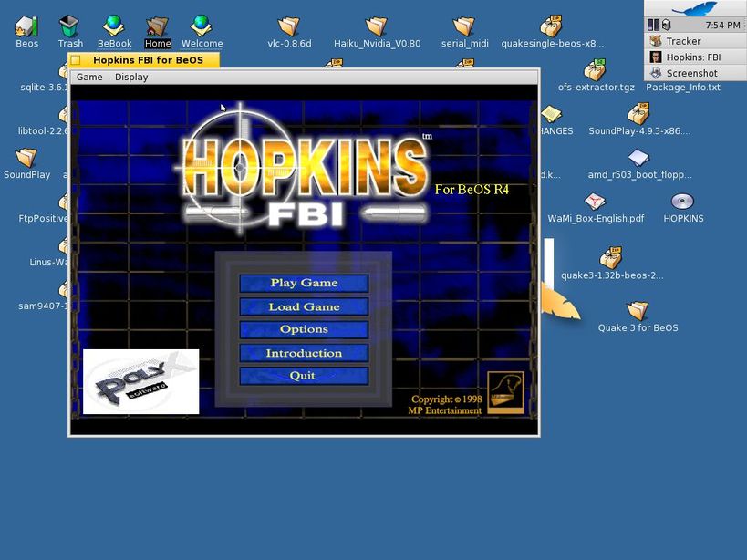This screenshot has width=747, height=560.
Task: Select the SoundPlay-4.9.3-x86 package icon
Action: coord(638,114)
